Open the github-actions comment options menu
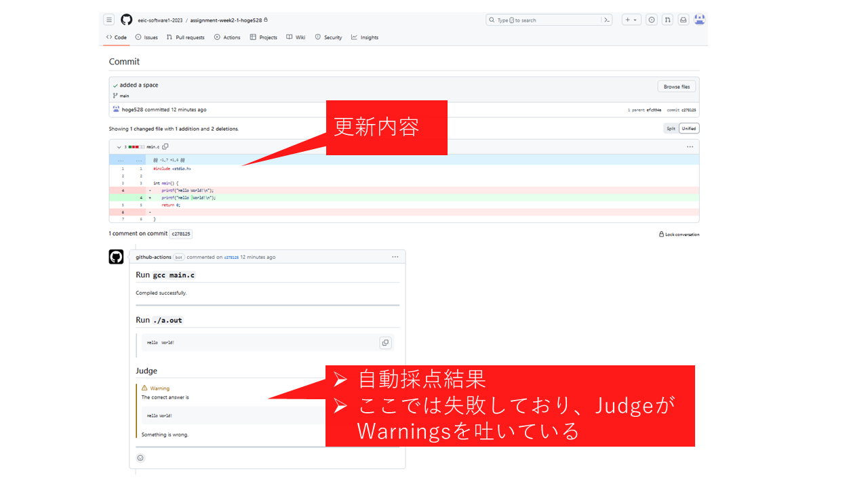This screenshot has width=868, height=488. pyautogui.click(x=395, y=257)
